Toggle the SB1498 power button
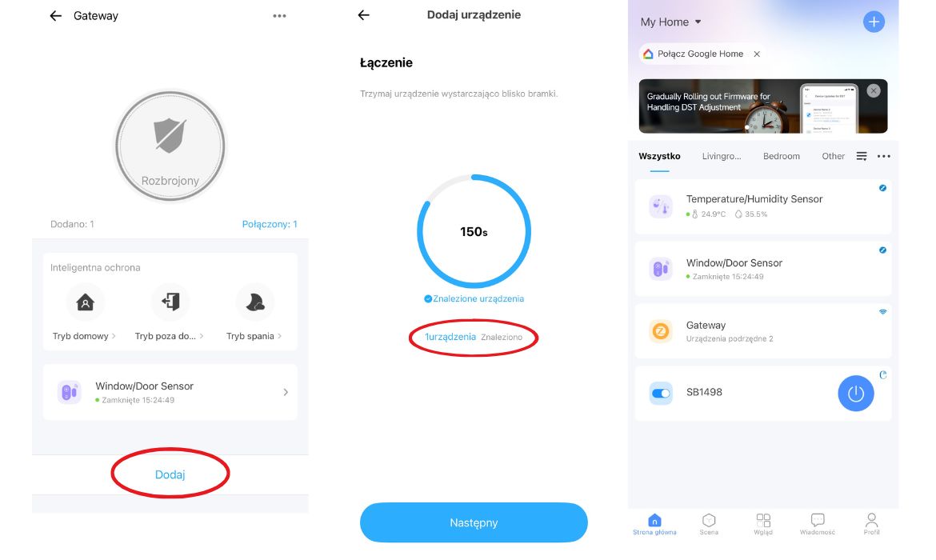The height and width of the screenshot is (560, 936). pos(855,394)
